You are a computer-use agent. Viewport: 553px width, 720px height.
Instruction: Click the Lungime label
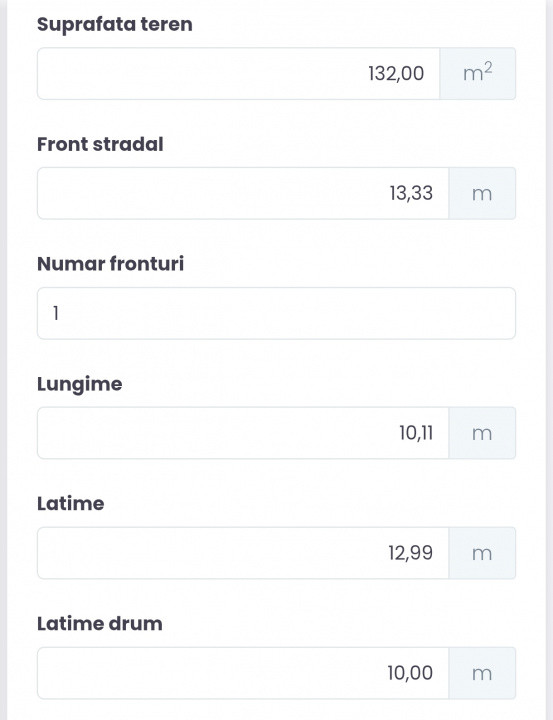tap(80, 384)
